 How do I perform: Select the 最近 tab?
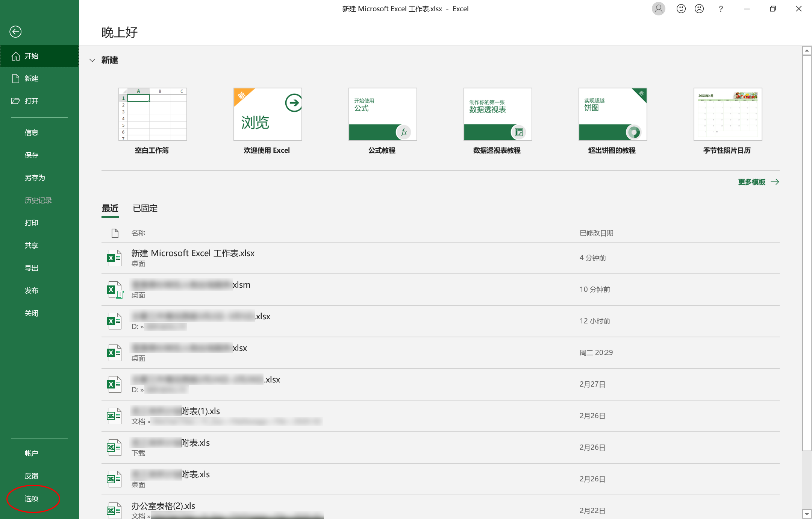click(x=110, y=208)
